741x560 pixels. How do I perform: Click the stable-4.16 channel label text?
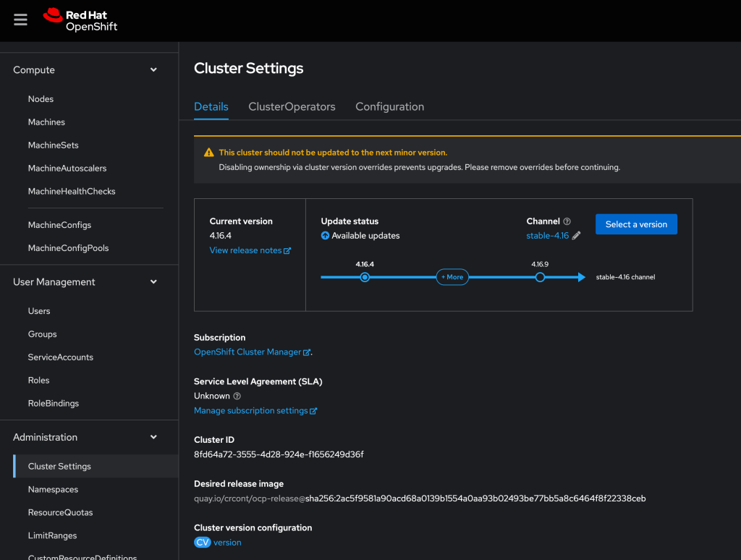(625, 277)
